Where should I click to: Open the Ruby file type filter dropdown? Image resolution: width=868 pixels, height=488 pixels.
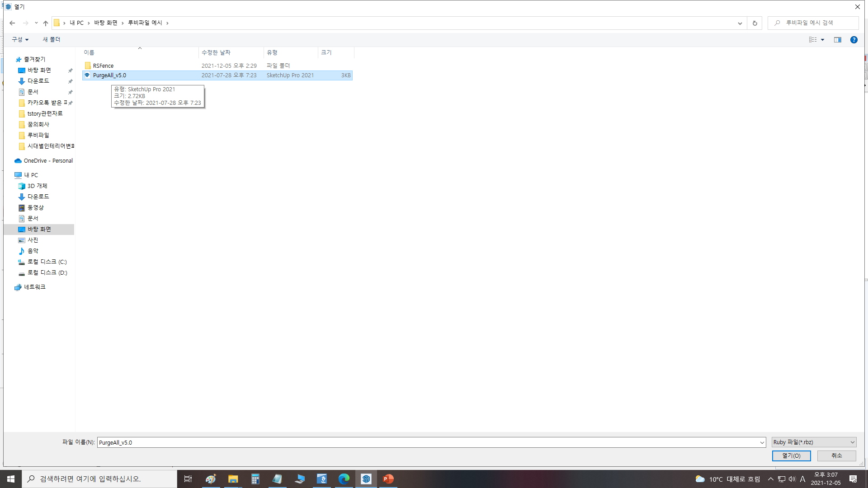813,442
